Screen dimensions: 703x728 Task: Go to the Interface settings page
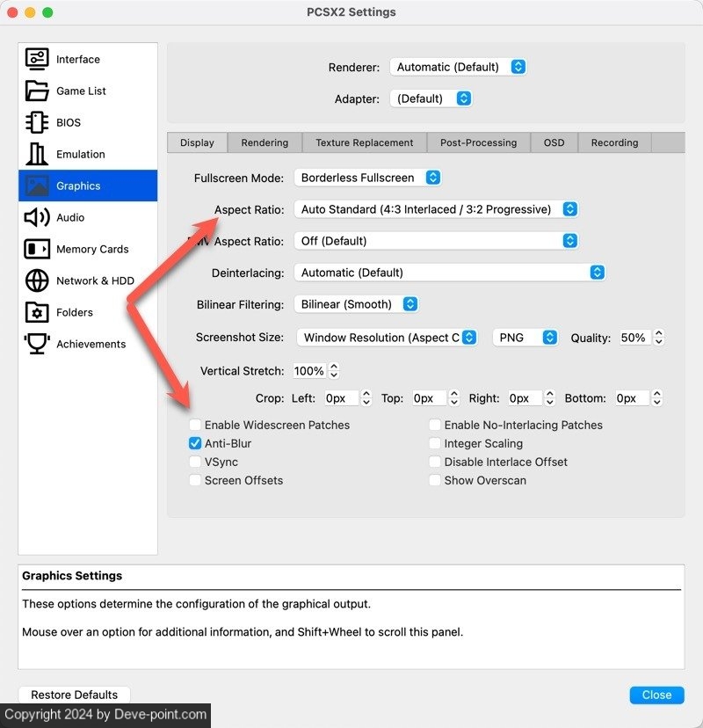coord(88,59)
